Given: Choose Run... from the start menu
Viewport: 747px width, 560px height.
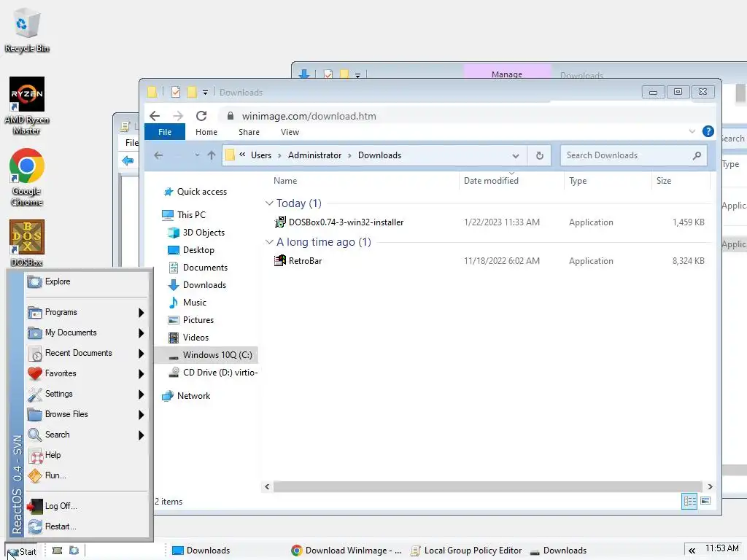Looking at the screenshot, I should (x=86, y=475).
